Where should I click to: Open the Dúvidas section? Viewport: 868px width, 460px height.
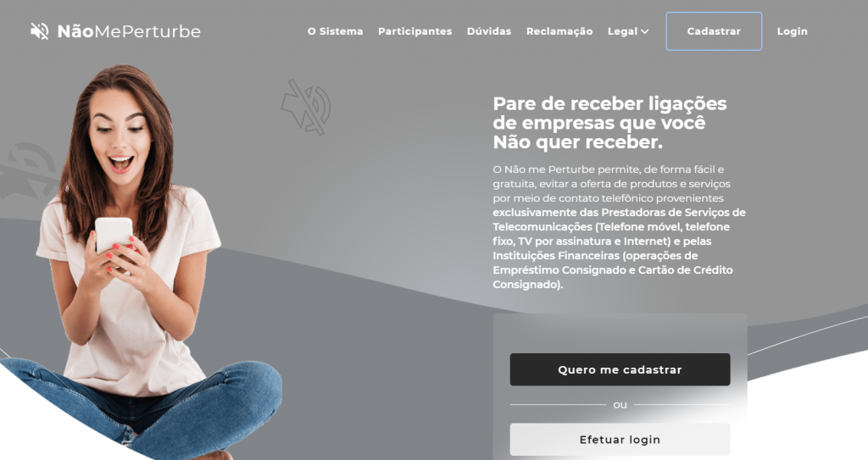[x=489, y=31]
